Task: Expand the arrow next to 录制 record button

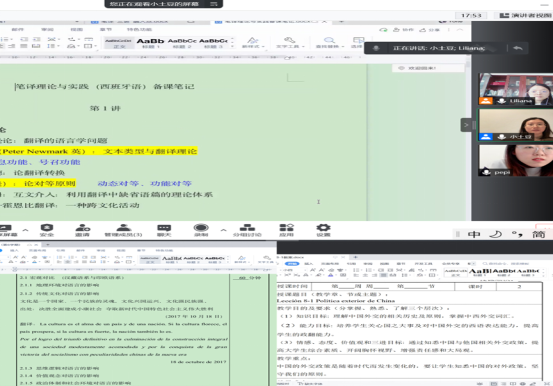Action: click(224, 230)
